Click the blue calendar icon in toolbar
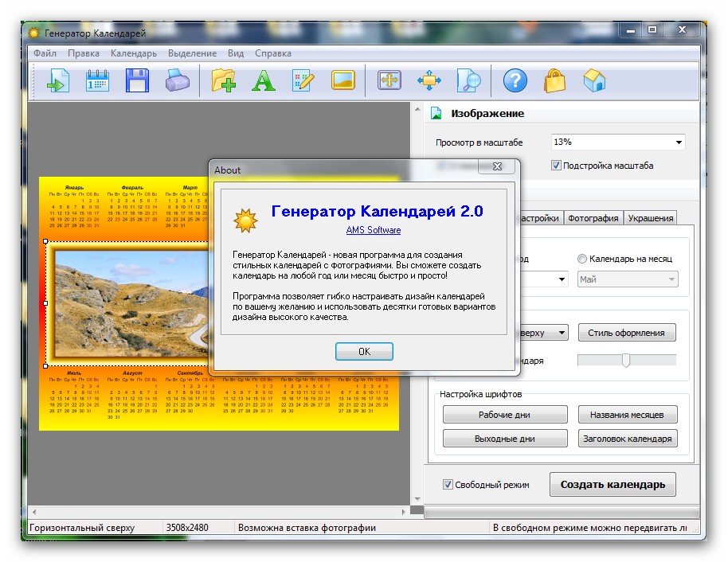This screenshot has height=562, width=728. pyautogui.click(x=98, y=80)
